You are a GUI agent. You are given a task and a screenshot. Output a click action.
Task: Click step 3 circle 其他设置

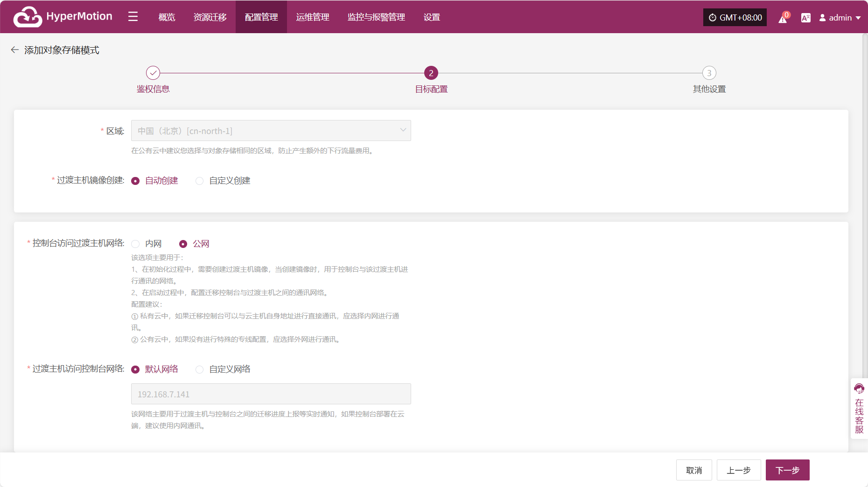click(709, 73)
